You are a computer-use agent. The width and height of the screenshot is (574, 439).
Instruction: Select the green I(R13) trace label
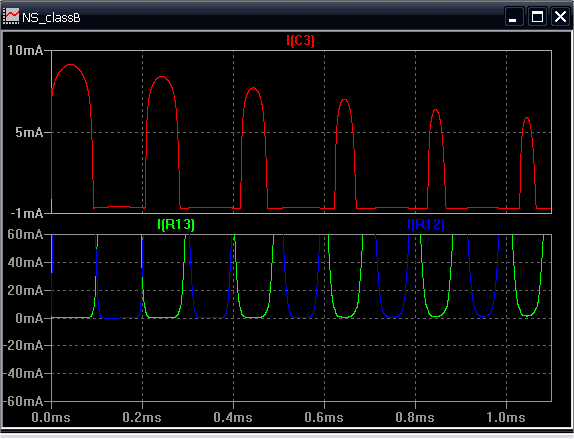(176, 224)
